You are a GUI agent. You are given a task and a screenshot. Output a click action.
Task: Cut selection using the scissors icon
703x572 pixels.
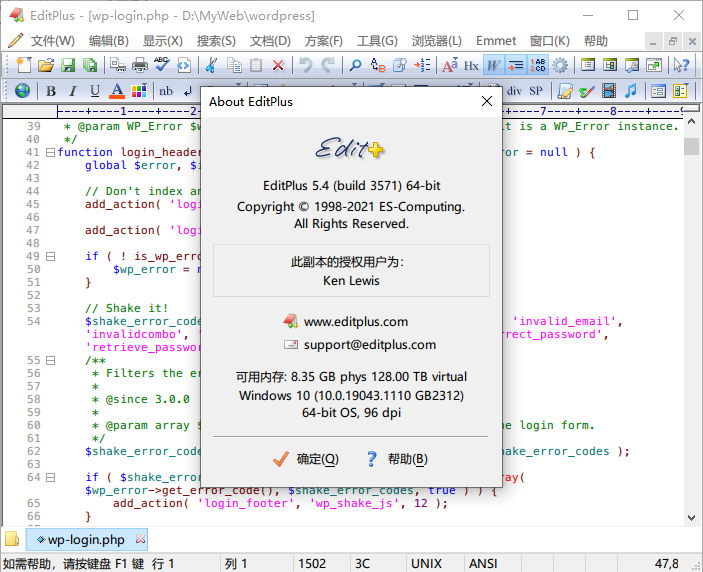(x=211, y=65)
